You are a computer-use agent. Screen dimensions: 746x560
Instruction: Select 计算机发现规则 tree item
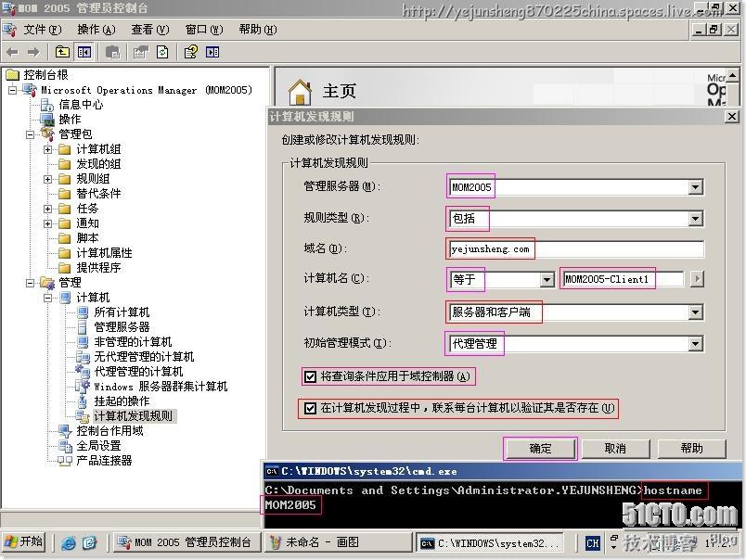click(x=134, y=416)
